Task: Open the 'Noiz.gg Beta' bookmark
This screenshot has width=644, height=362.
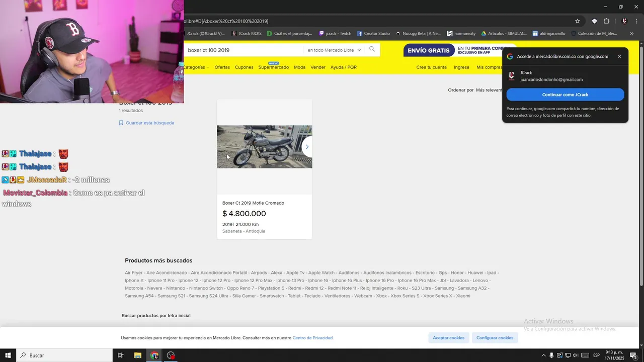Action: click(x=418, y=34)
